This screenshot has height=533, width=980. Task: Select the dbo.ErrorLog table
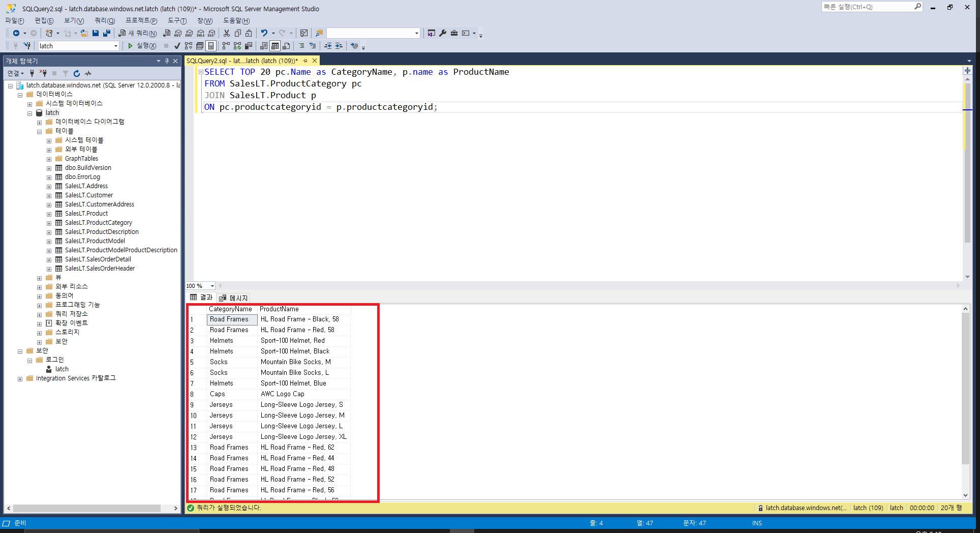point(82,177)
